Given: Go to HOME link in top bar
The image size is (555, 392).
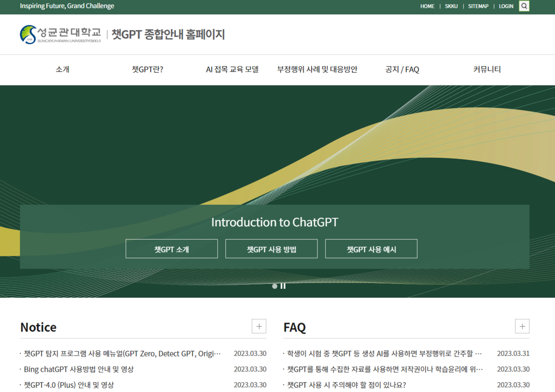Looking at the screenshot, I should [427, 6].
